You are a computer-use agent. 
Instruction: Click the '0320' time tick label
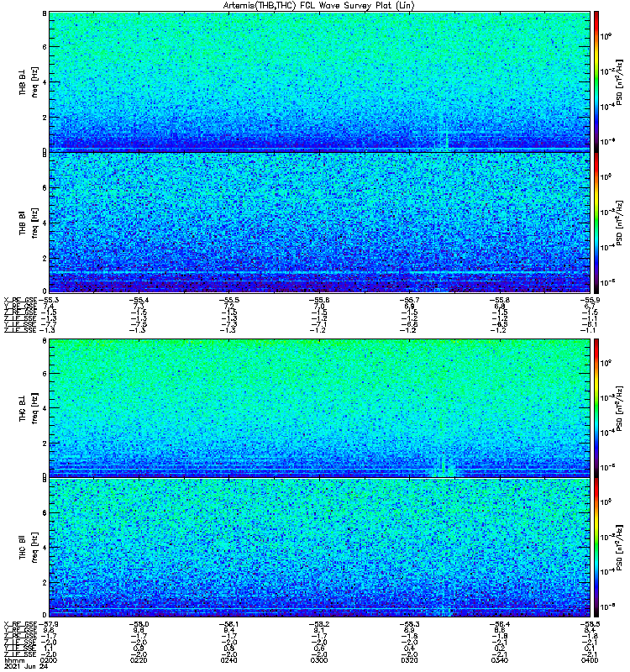(409, 660)
